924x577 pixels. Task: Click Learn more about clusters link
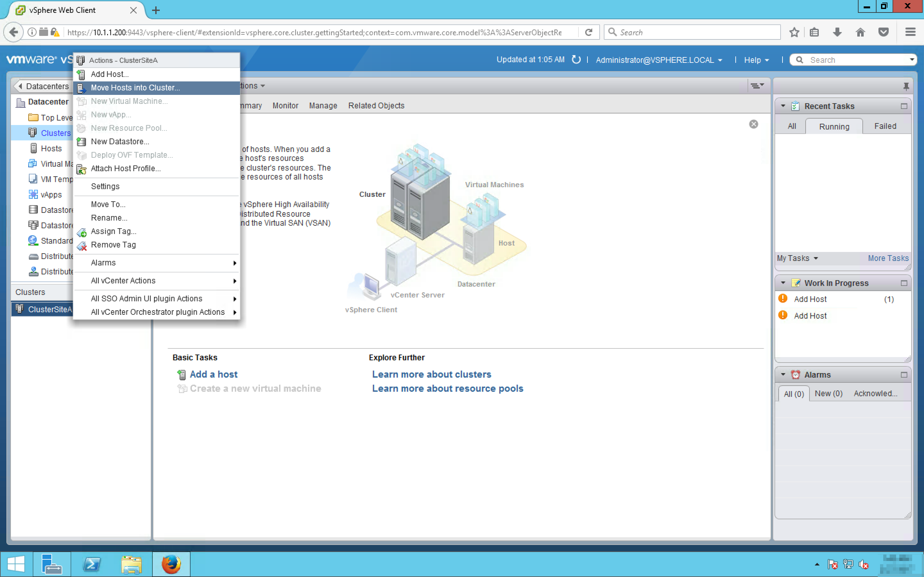pyautogui.click(x=432, y=374)
